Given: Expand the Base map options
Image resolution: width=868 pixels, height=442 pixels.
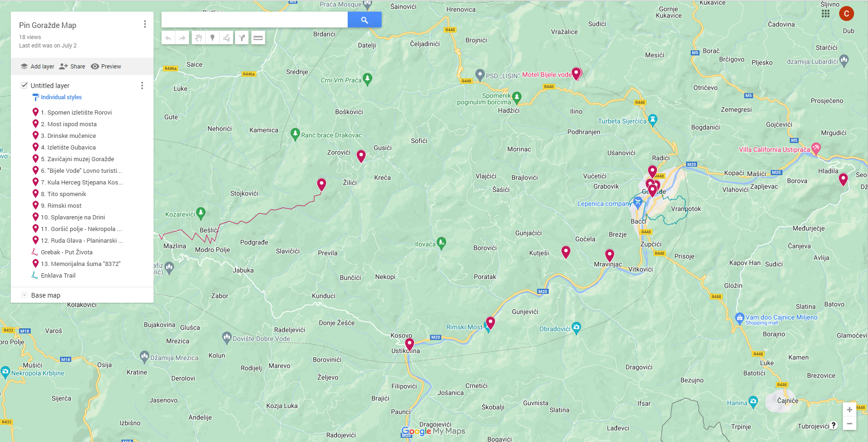Looking at the screenshot, I should [x=25, y=295].
